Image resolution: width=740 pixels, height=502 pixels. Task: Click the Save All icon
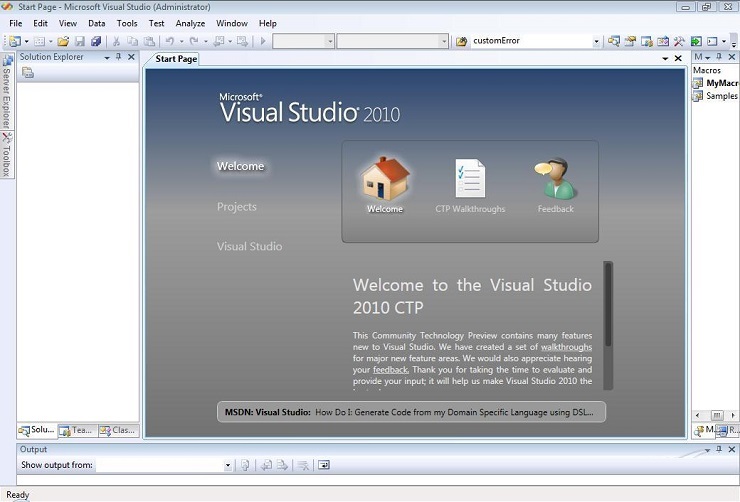[x=96, y=42]
